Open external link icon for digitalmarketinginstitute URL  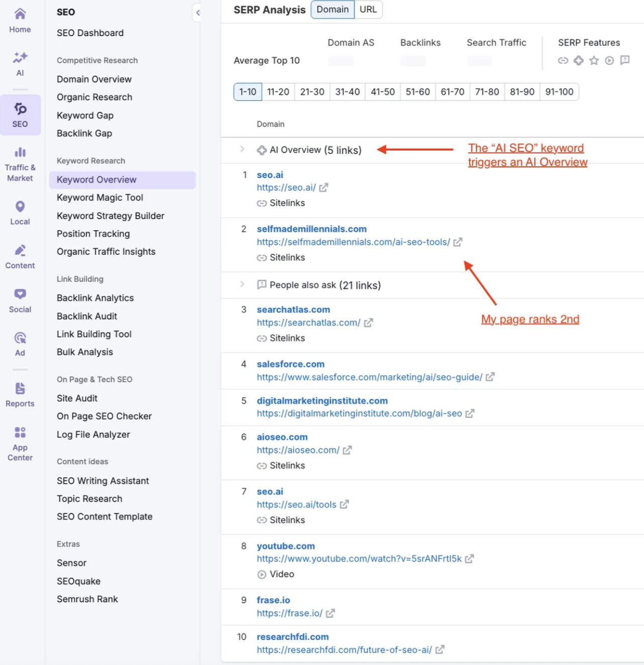[x=470, y=413]
